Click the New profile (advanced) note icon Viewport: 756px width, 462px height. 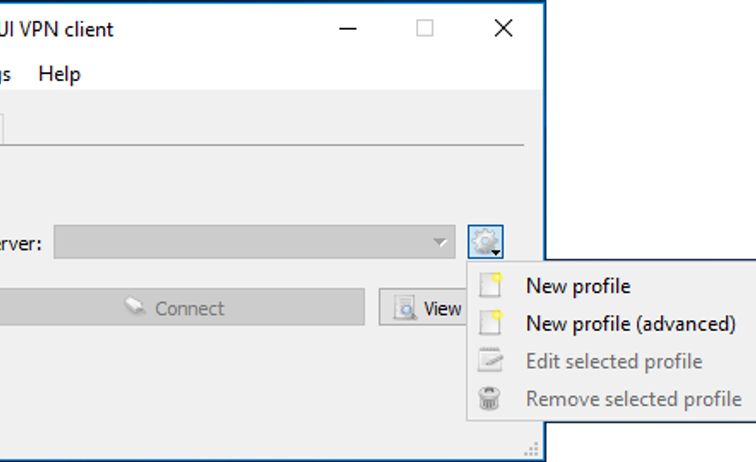(x=490, y=323)
